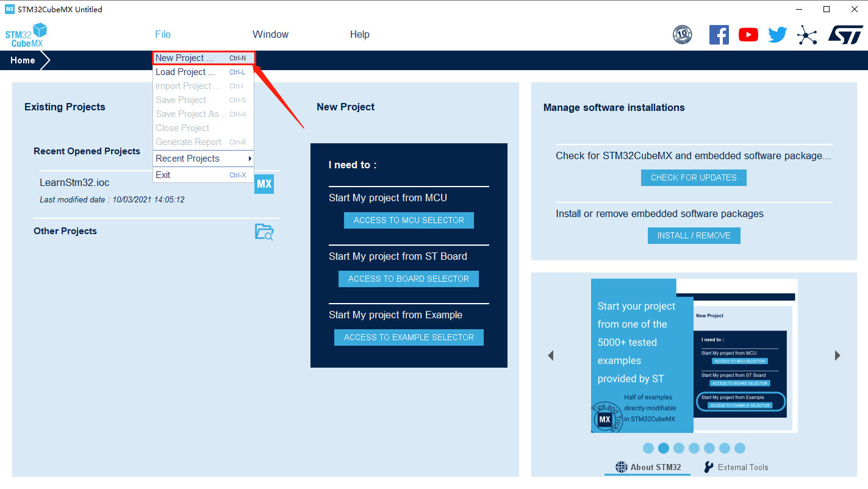868x489 pixels.
Task: Click ACCESS TO BOARD SELECTOR button
Action: [409, 279]
